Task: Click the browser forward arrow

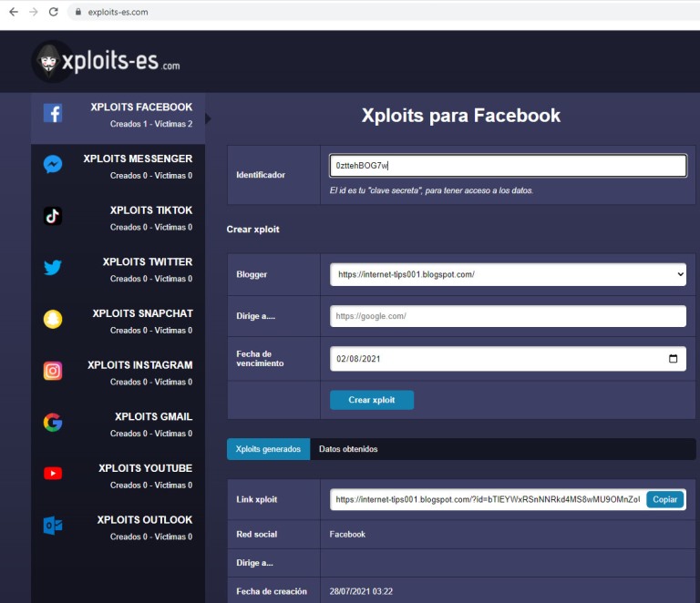Action: tap(34, 12)
